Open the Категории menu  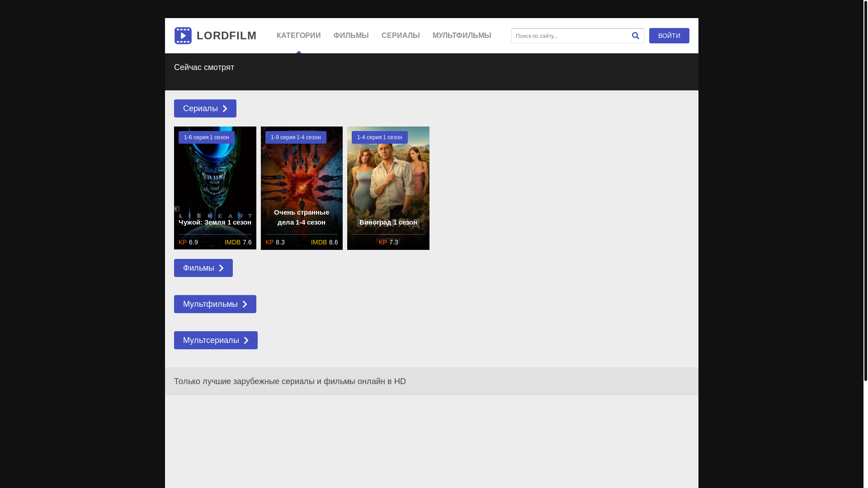click(x=299, y=36)
